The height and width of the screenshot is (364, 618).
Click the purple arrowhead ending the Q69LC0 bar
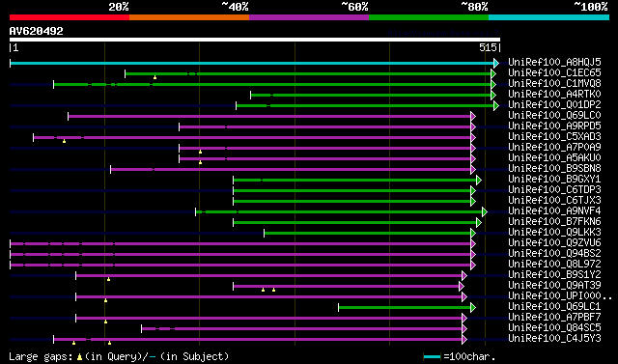pyautogui.click(x=473, y=116)
